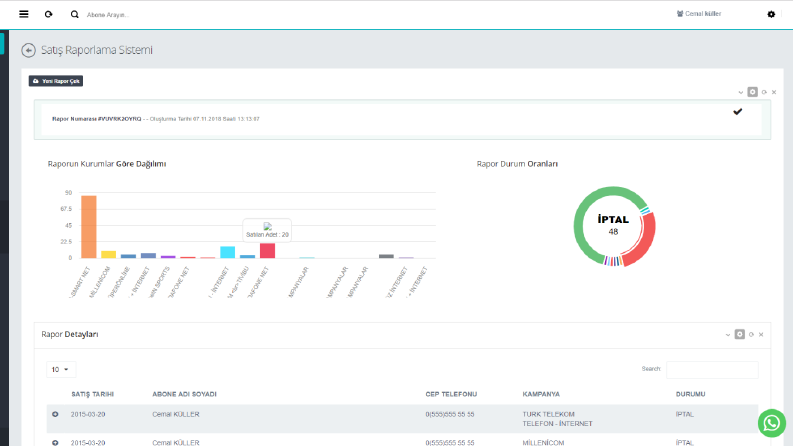The width and height of the screenshot is (793, 446).
Task: Open report panel settings box icon
Action: (x=753, y=92)
